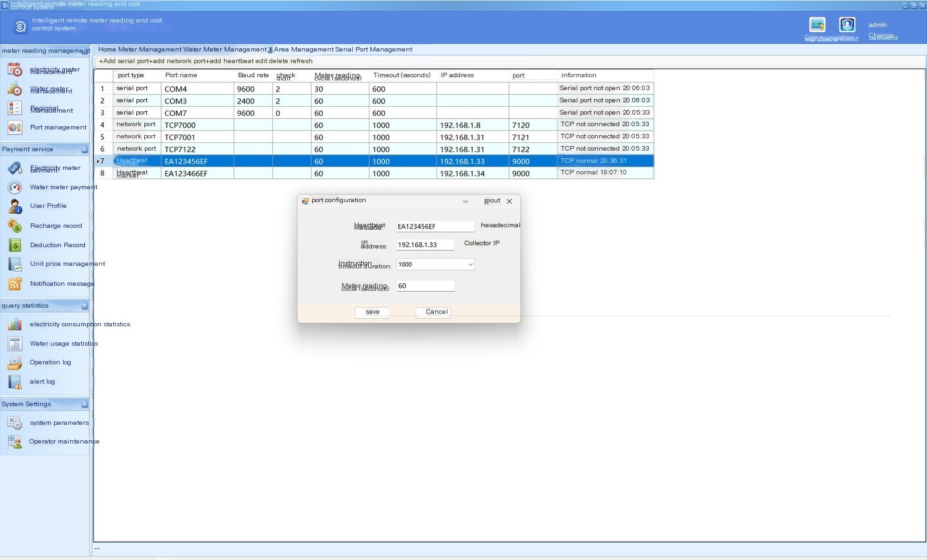Close the Water Meter Management tab
Image resolution: width=927 pixels, height=560 pixels.
pyautogui.click(x=270, y=50)
